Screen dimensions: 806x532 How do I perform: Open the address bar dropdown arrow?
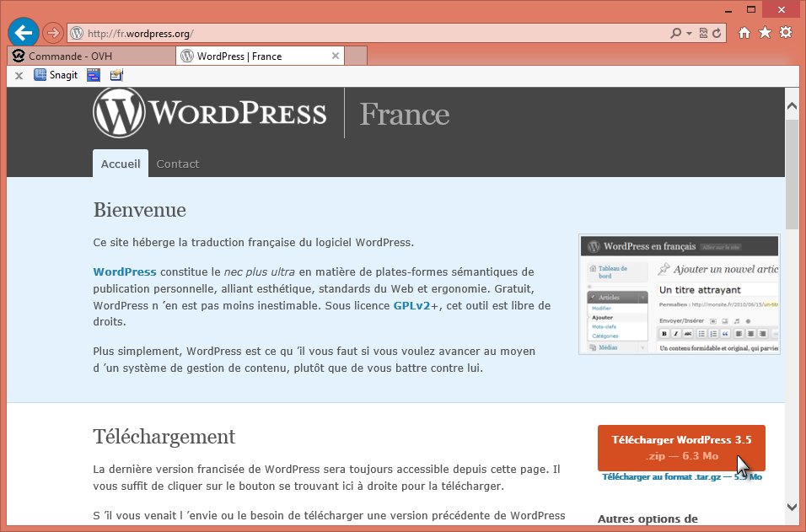pos(689,34)
